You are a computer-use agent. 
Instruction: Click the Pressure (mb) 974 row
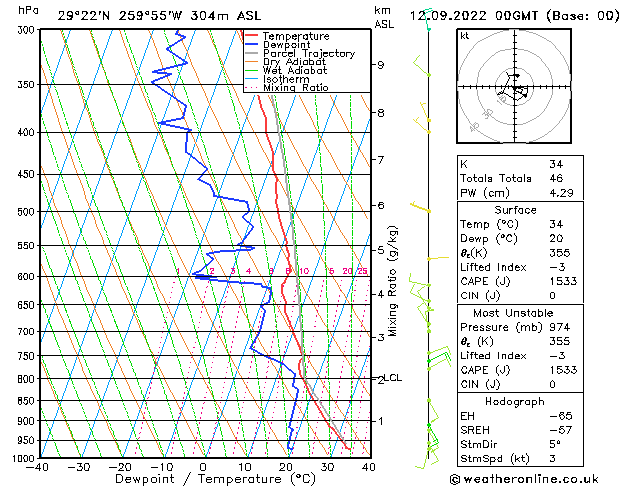(x=520, y=327)
